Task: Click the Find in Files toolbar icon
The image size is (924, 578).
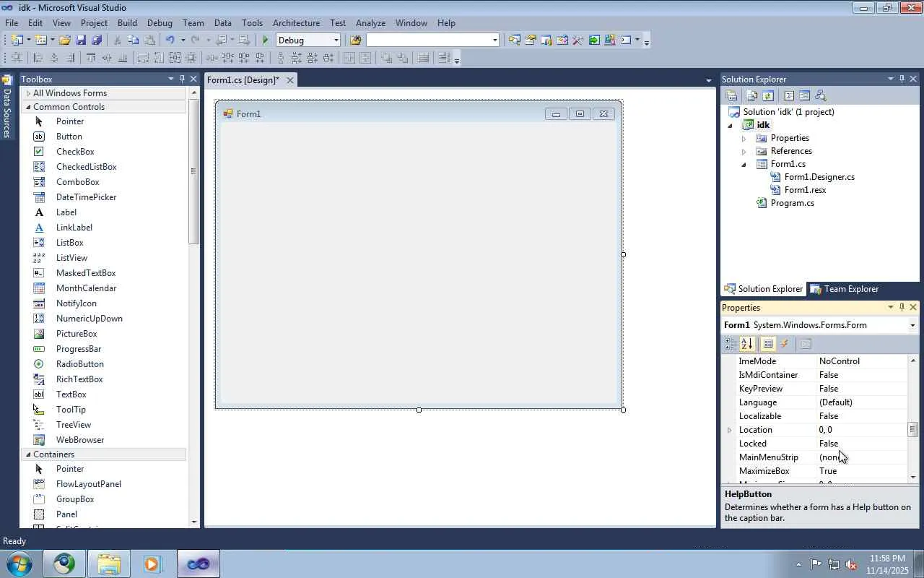Action: [355, 40]
